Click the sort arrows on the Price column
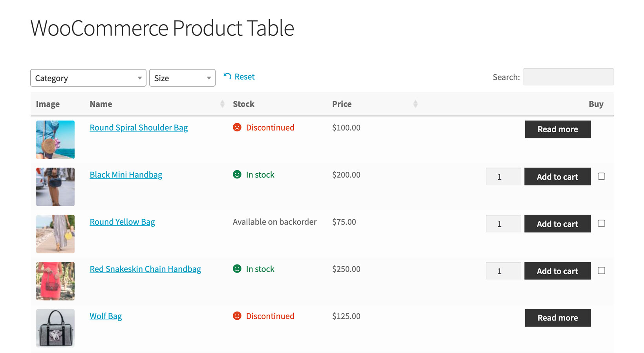Viewport: 644px width, 353px height. [x=415, y=104]
